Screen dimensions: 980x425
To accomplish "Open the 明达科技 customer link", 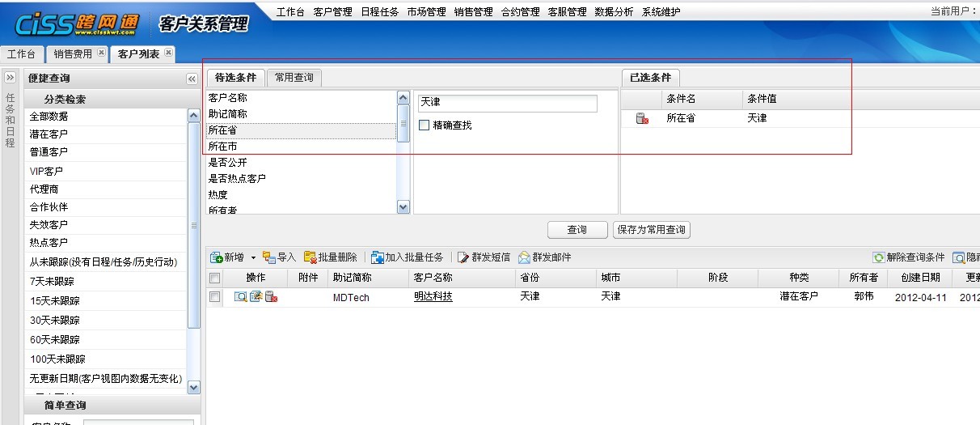I will pos(433,297).
